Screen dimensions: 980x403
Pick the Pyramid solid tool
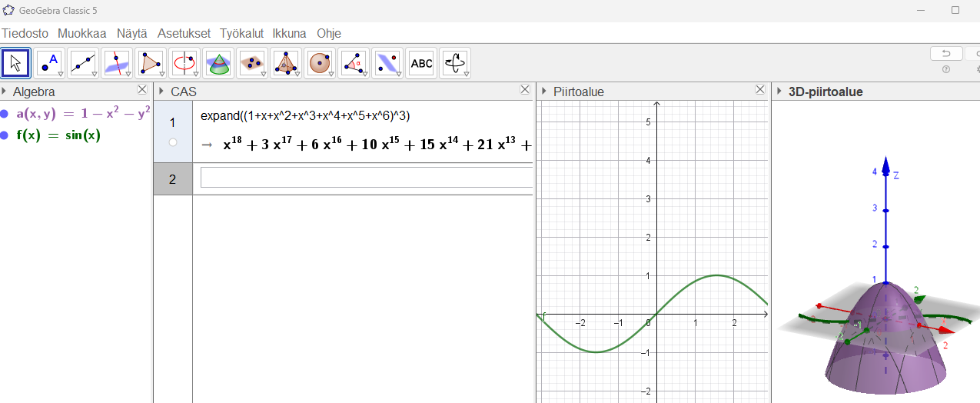tap(286, 63)
